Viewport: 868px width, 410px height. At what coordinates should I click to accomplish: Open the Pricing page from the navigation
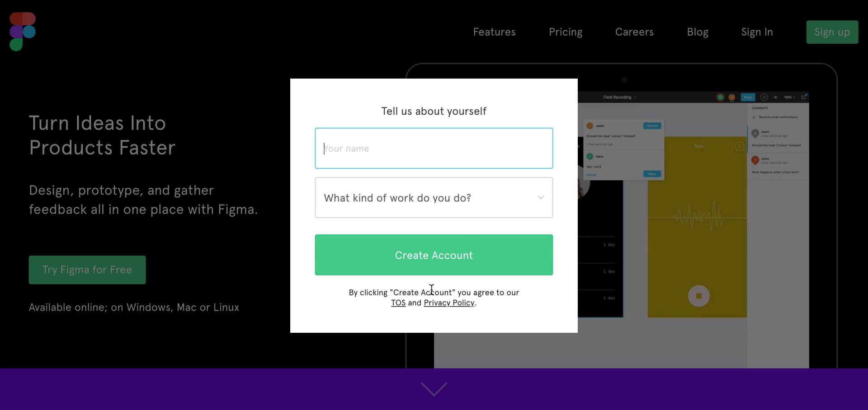coord(566,32)
